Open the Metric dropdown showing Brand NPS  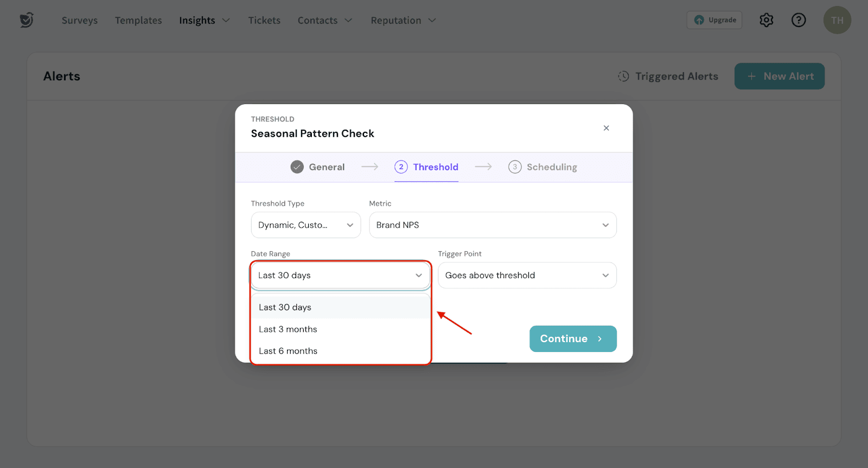492,225
